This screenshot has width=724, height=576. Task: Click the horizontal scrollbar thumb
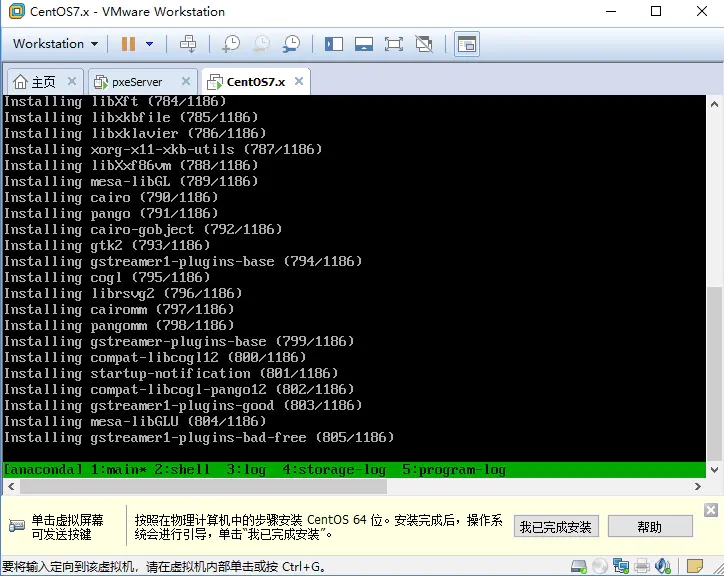point(203,486)
